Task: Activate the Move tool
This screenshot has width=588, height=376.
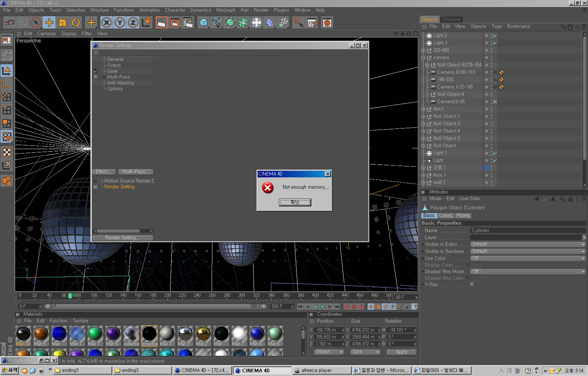Action: click(x=49, y=23)
